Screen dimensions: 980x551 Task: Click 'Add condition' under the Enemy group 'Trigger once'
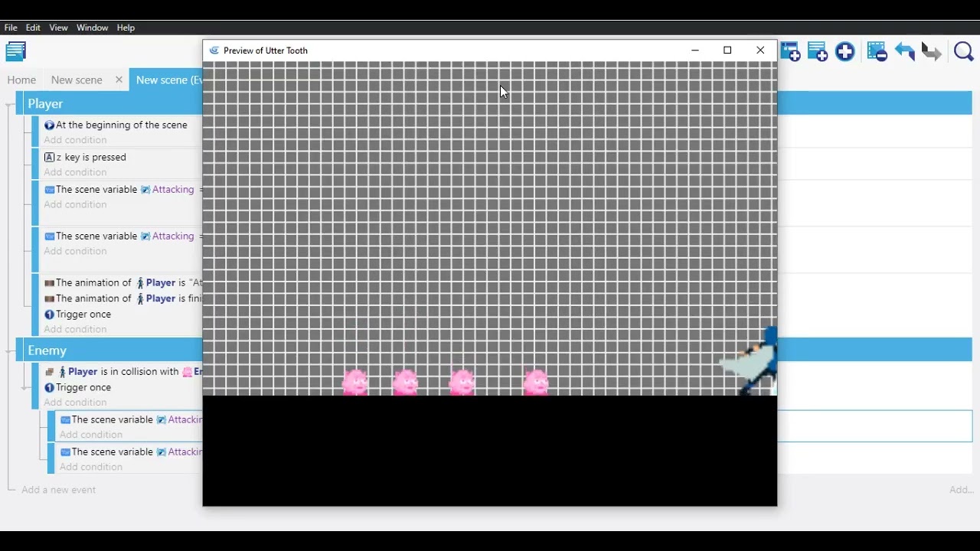point(75,403)
